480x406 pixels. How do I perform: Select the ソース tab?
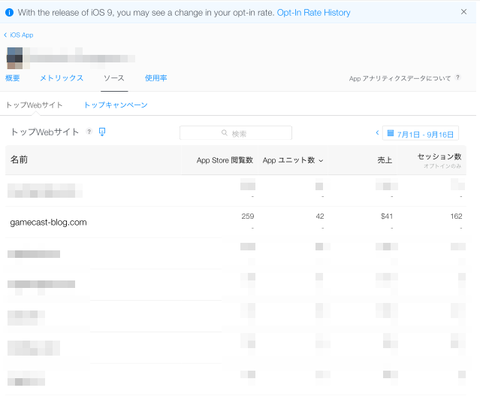(x=114, y=78)
